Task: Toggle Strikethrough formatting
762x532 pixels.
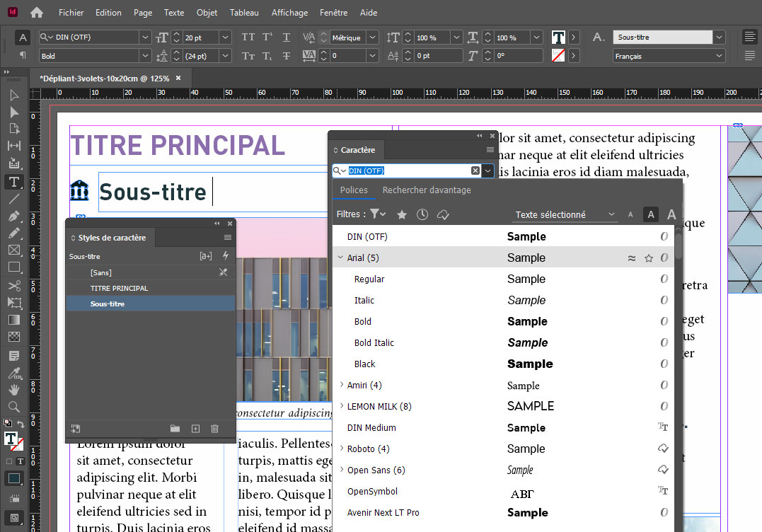Action: 287,56
